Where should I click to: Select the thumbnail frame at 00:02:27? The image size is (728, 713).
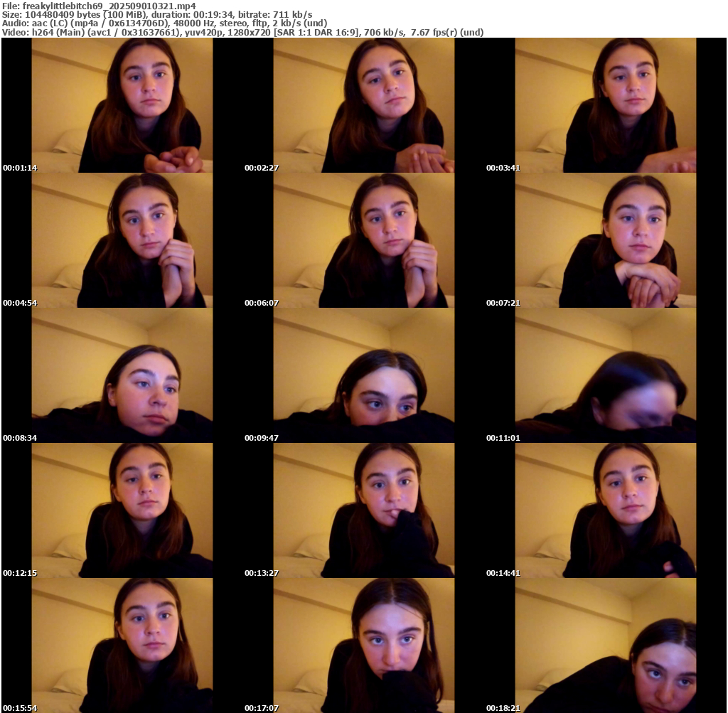[x=364, y=105]
